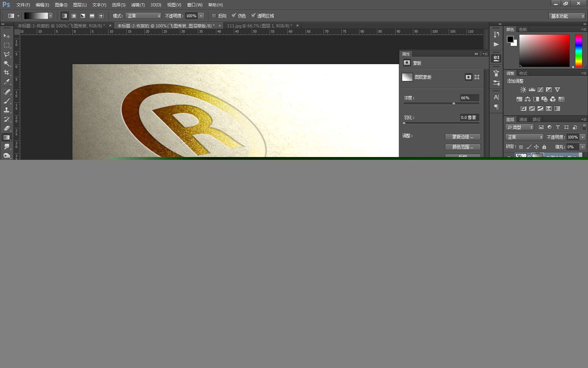Select the Magic Wand tool
Screen dimensions: 588x368
click(x=7, y=63)
